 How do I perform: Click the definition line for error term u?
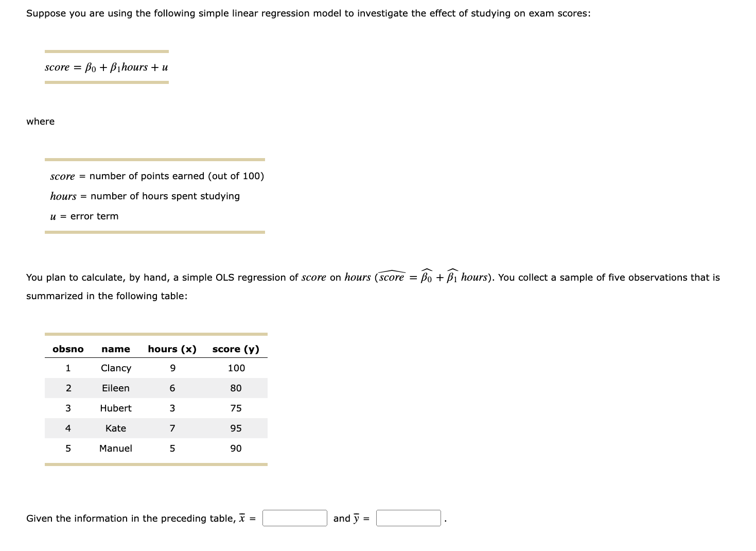click(84, 216)
